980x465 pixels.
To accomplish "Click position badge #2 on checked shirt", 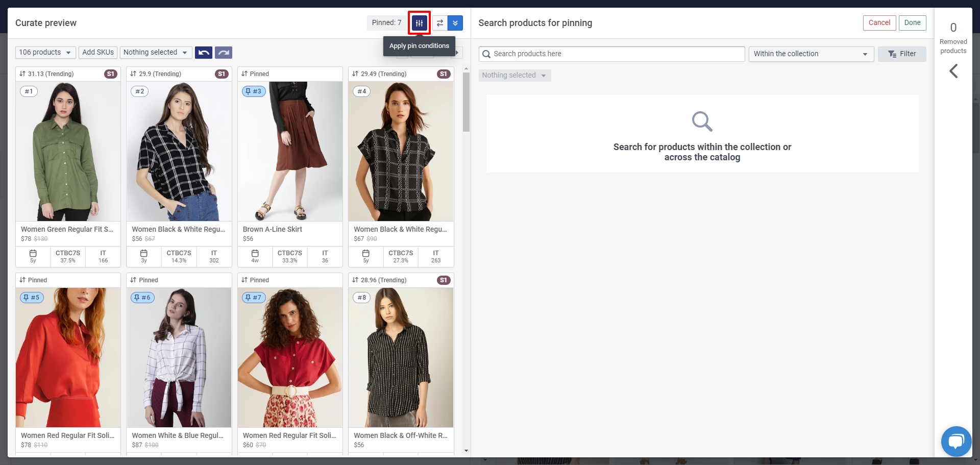I will point(139,91).
